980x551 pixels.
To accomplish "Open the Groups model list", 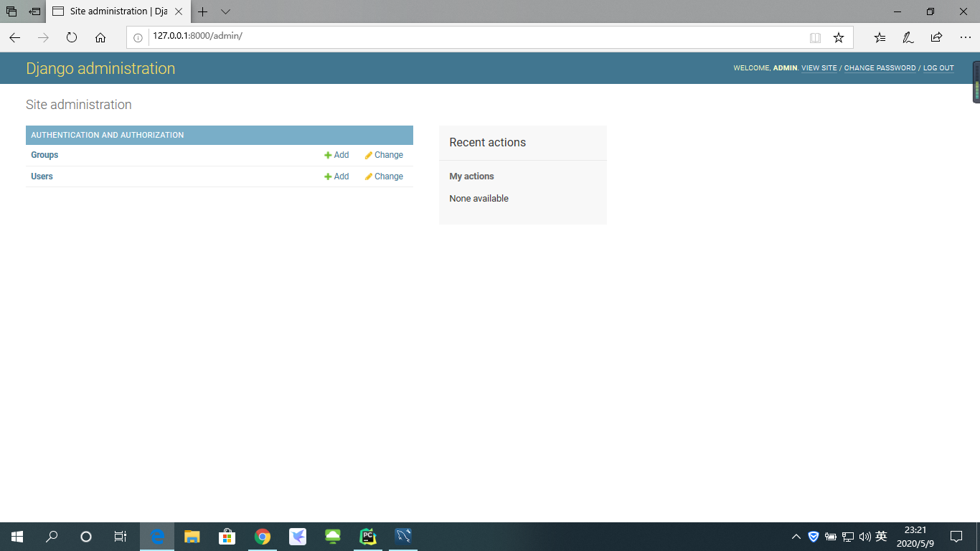I will 44,155.
